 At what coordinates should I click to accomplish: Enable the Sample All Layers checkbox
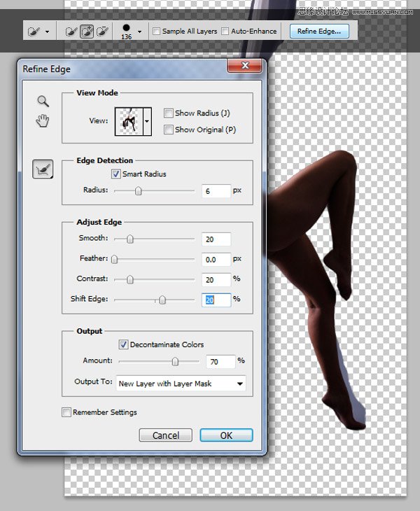point(157,31)
